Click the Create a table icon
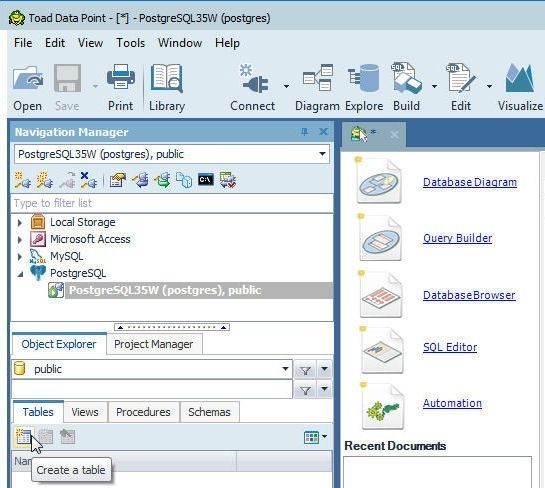545x488 pixels. [23, 437]
